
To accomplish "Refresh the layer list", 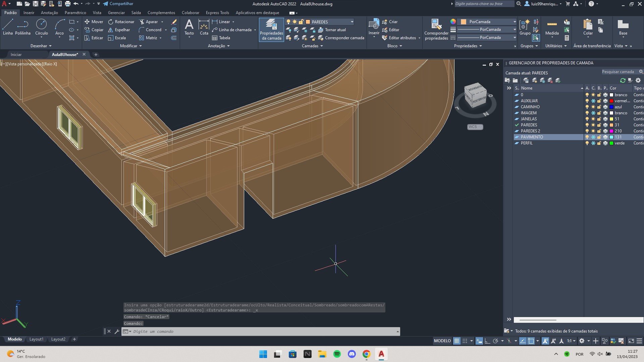I will click(623, 80).
